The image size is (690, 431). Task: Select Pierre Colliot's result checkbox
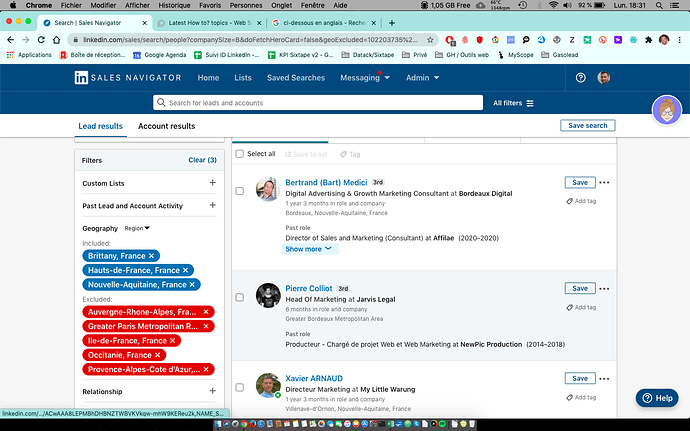coord(239,297)
